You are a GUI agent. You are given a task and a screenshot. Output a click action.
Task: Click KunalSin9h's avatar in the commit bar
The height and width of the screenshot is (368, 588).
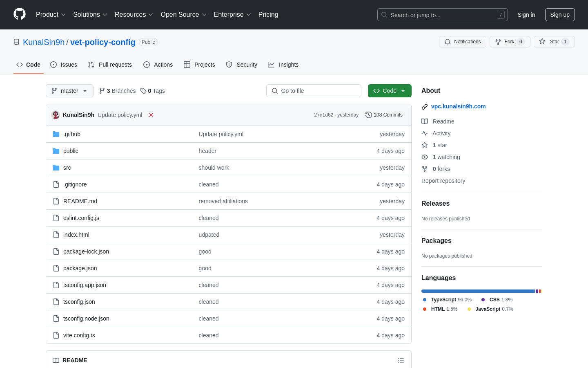pos(56,115)
